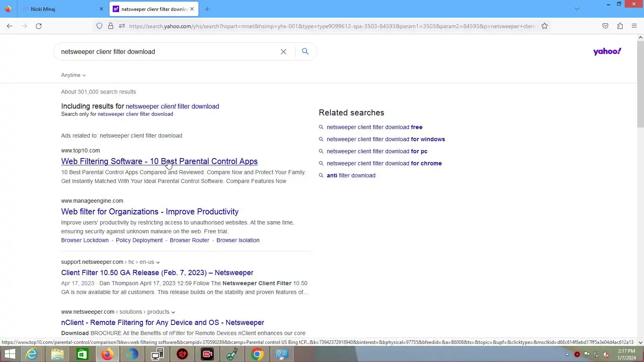Launch Internet Explorer from taskbar
This screenshot has width=644, height=362.
pyautogui.click(x=31, y=354)
